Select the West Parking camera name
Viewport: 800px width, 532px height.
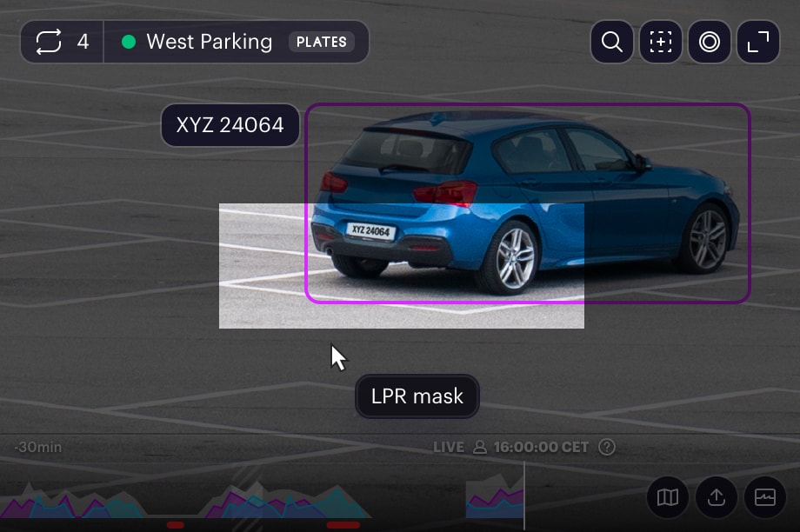[210, 42]
